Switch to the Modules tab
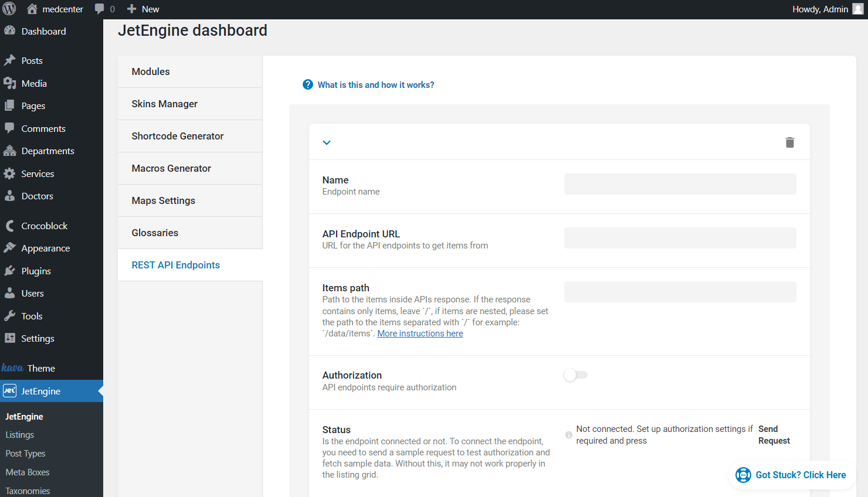 (x=151, y=71)
